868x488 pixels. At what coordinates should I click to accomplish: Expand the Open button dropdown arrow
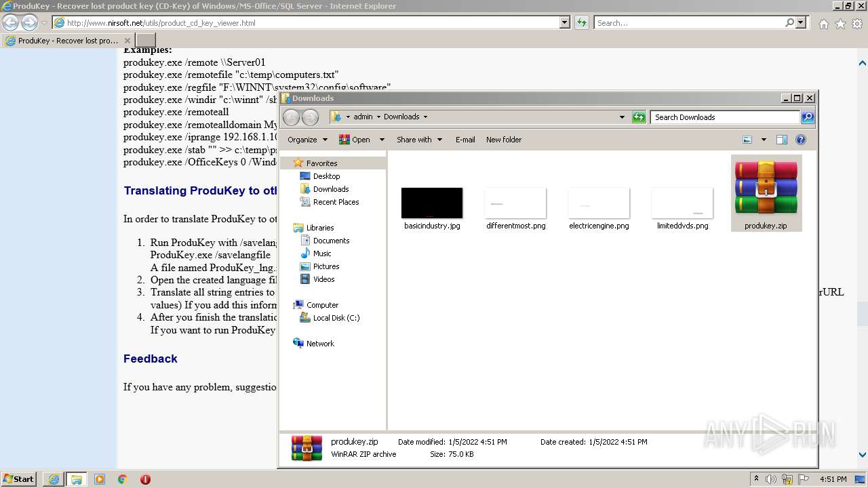[382, 140]
